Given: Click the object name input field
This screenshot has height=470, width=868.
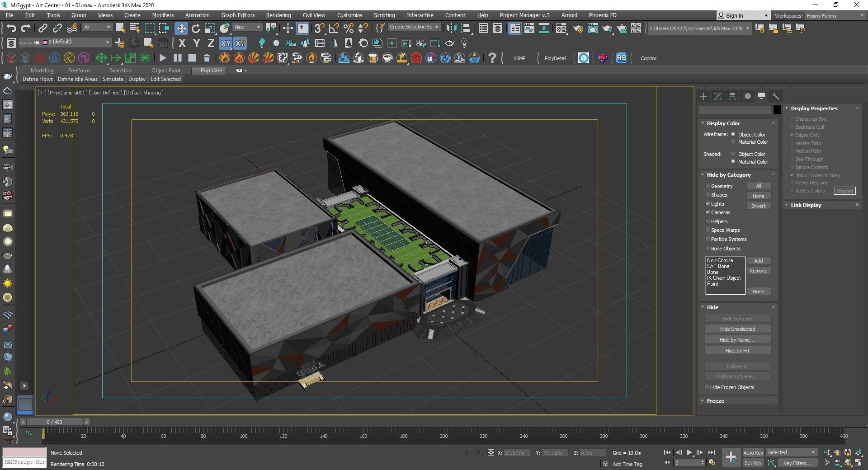Looking at the screenshot, I should [x=735, y=110].
